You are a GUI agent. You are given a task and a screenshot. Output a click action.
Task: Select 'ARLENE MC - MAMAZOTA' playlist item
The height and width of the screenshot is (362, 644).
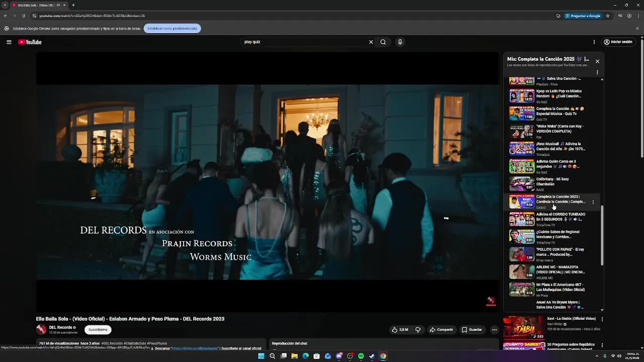pos(553,272)
